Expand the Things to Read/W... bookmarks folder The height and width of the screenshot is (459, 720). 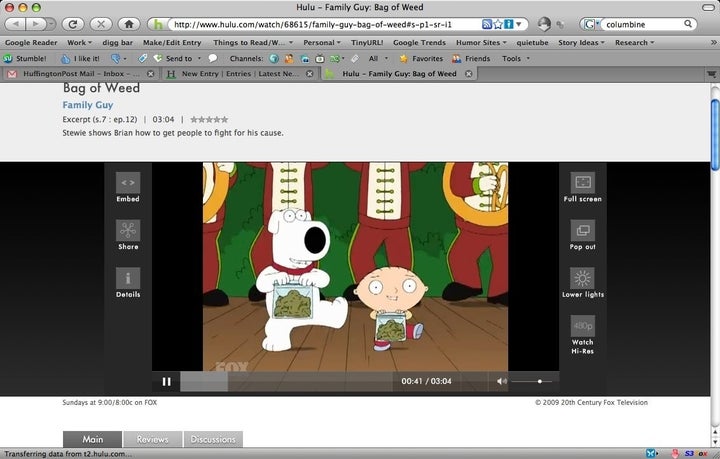(253, 43)
